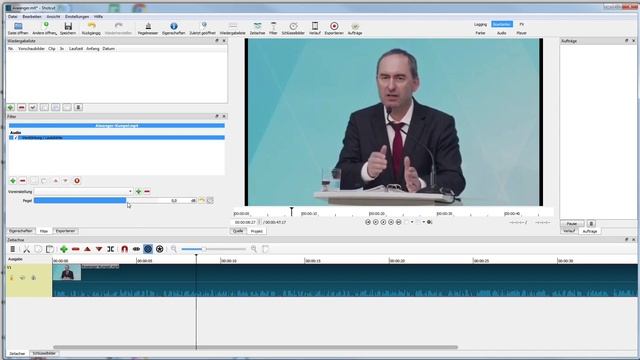Hide the V1 track
Screen dimensions: 640x360
pyautogui.click(x=22, y=278)
